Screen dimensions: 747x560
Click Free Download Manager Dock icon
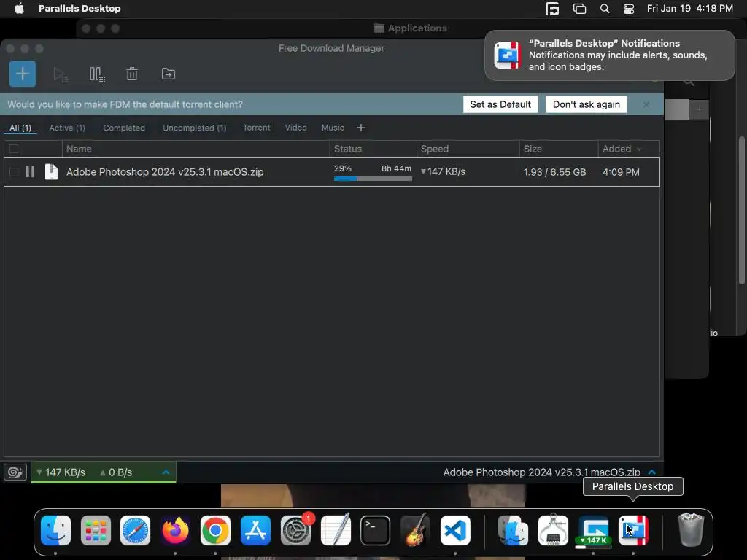pyautogui.click(x=593, y=531)
